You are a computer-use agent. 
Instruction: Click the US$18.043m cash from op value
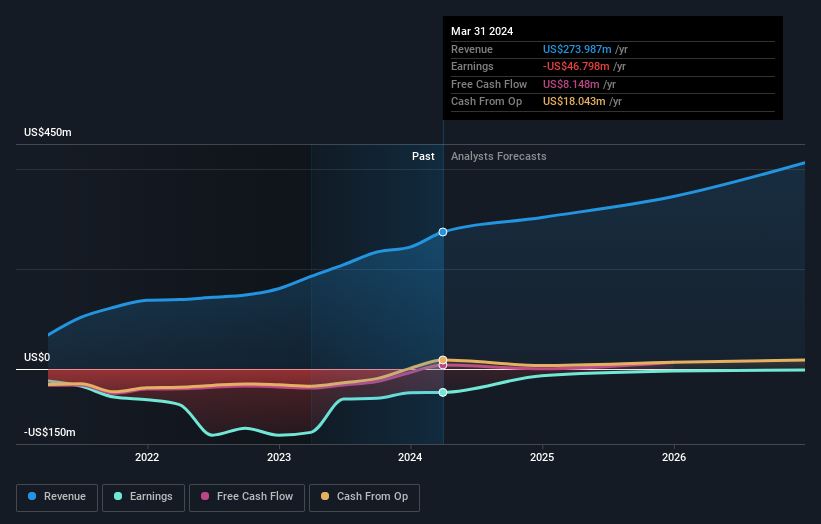pyautogui.click(x=574, y=102)
